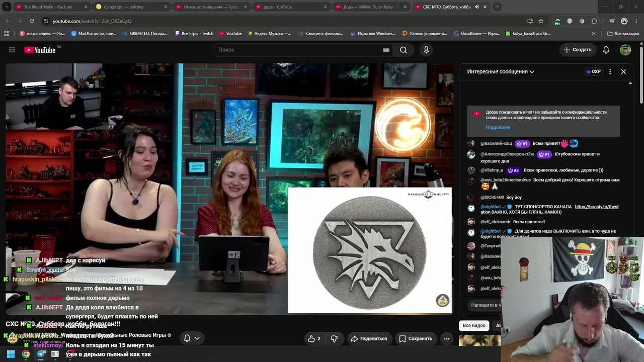Show more bookmarks with the chevron

[594, 34]
